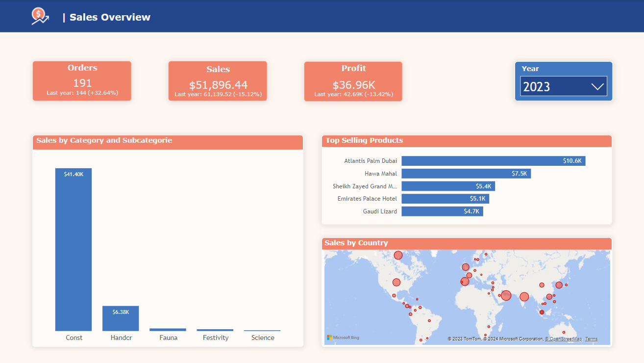Click the Gaudi Lizard bar
644x363 pixels.
[x=442, y=211]
